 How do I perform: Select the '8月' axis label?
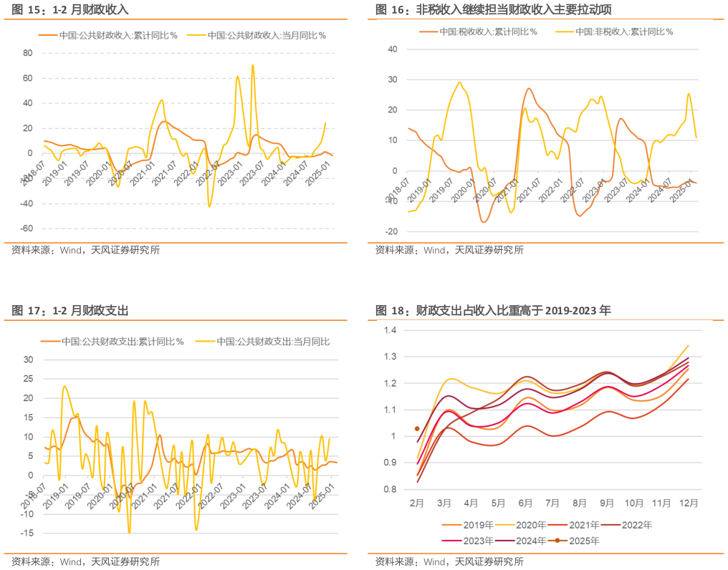(580, 503)
